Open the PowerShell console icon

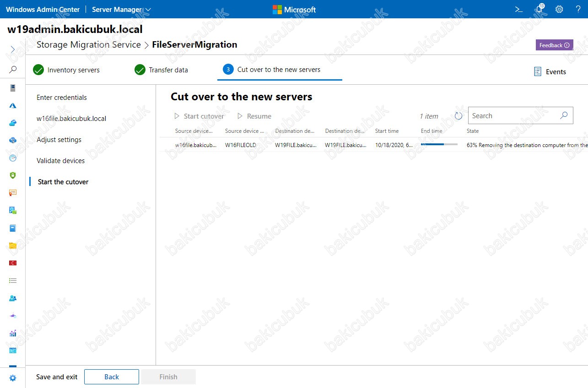519,9
